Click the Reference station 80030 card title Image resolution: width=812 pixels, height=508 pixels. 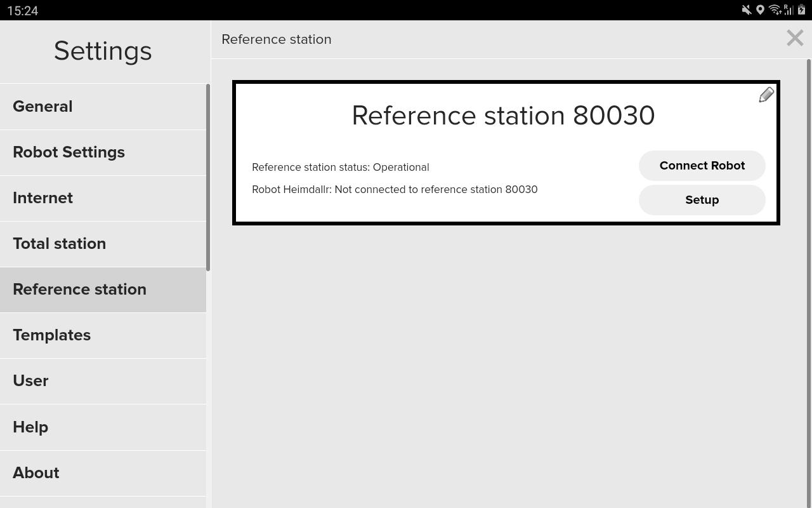(x=503, y=116)
